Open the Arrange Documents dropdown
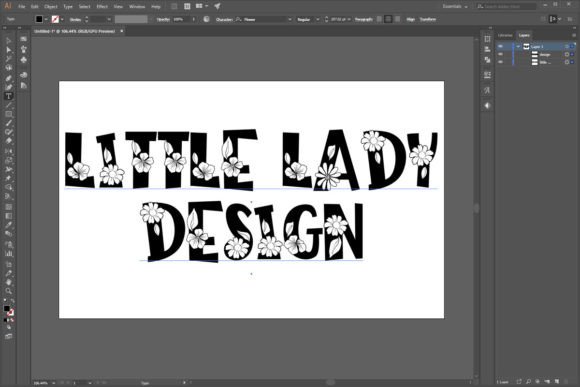 pos(202,6)
